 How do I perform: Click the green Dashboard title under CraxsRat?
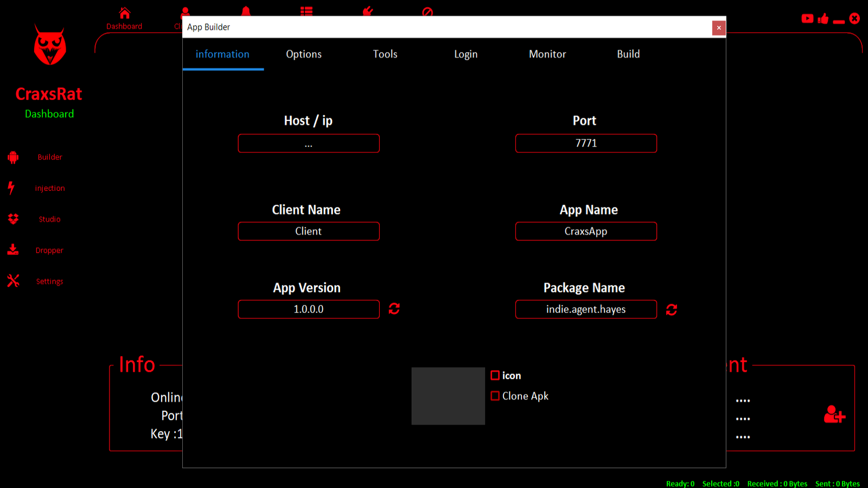click(x=49, y=114)
